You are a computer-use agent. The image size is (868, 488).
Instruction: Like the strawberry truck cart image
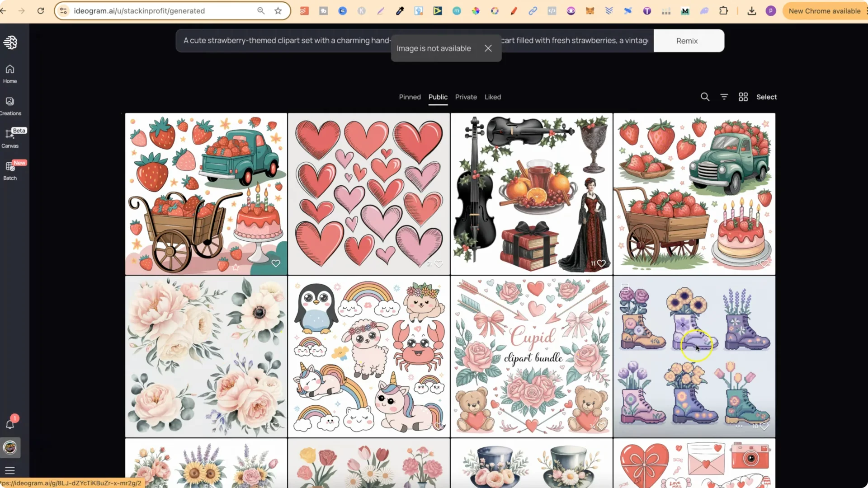pyautogui.click(x=276, y=263)
